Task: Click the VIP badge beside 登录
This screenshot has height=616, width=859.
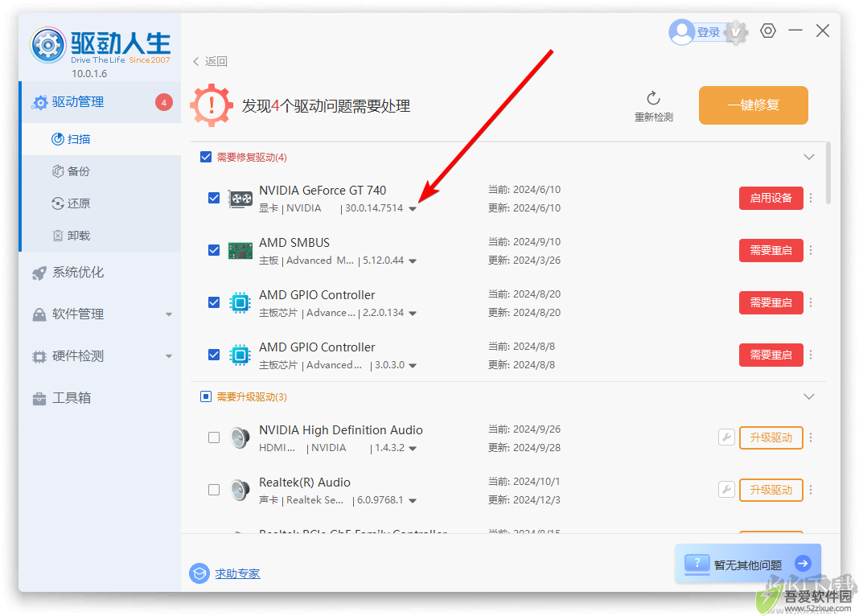Action: [x=736, y=32]
